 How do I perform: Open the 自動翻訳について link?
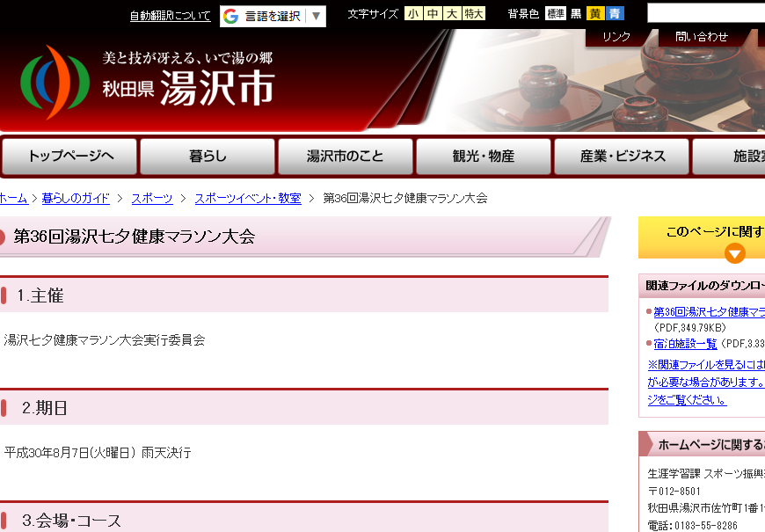[171, 16]
